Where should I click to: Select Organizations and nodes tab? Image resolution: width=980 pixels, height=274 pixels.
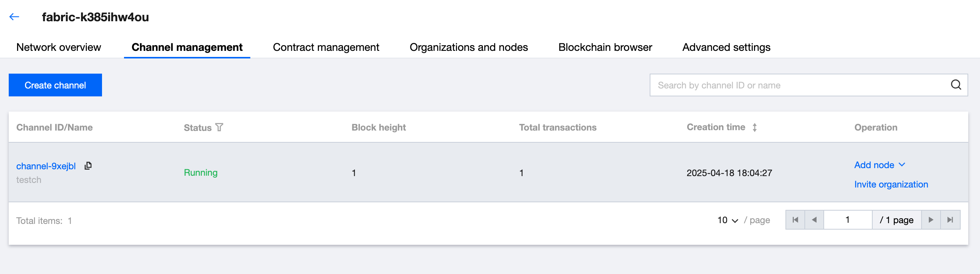(468, 47)
